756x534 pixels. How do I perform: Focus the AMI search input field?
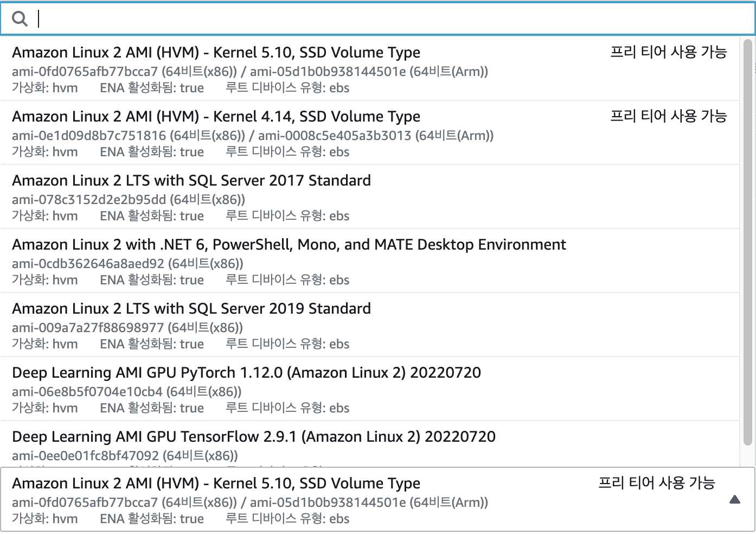(377, 19)
